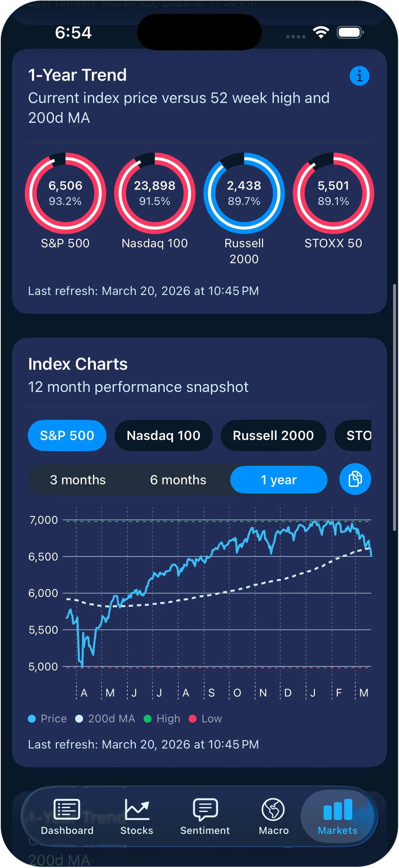This screenshot has height=868, width=399.
Task: Open the Macro globe tab
Action: pyautogui.click(x=273, y=809)
